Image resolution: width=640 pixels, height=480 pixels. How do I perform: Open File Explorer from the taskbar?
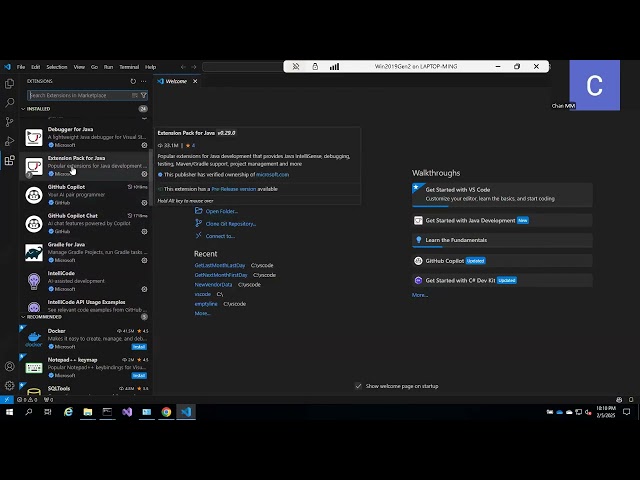click(88, 412)
